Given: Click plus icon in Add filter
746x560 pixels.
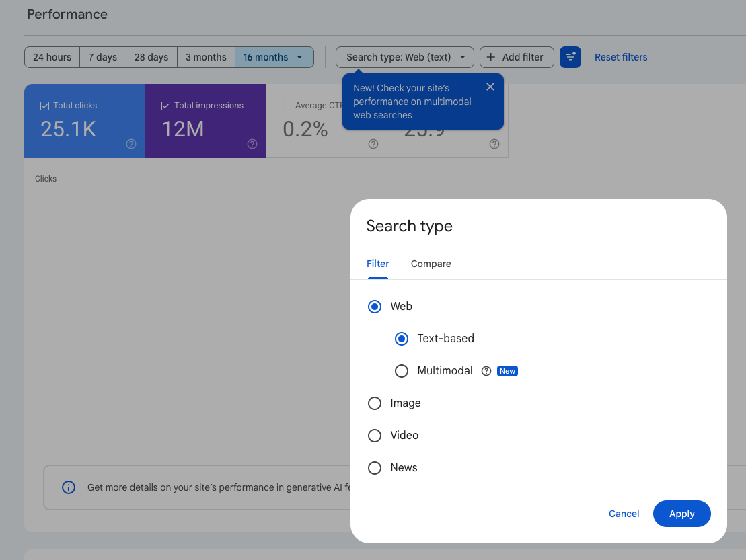Looking at the screenshot, I should point(491,57).
